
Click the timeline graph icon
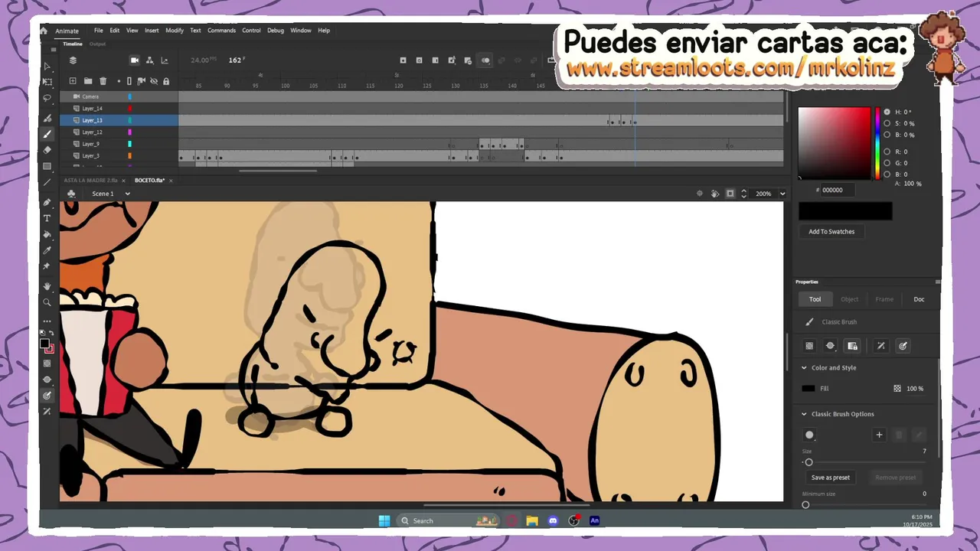(x=165, y=60)
